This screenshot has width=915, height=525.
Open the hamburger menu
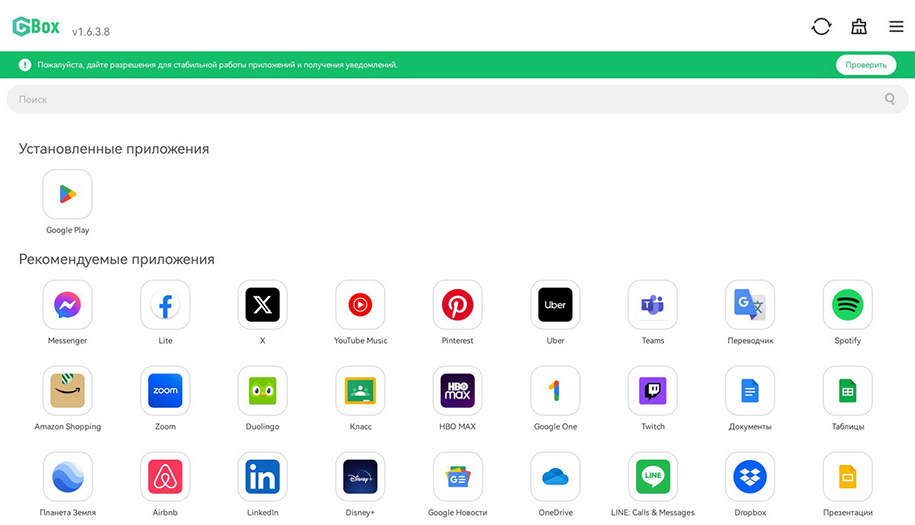click(x=896, y=27)
